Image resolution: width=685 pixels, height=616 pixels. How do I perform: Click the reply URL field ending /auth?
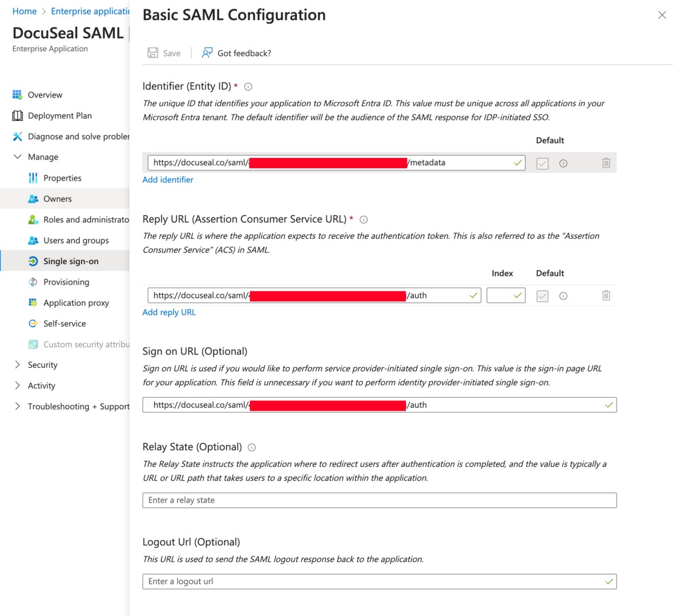pos(315,295)
